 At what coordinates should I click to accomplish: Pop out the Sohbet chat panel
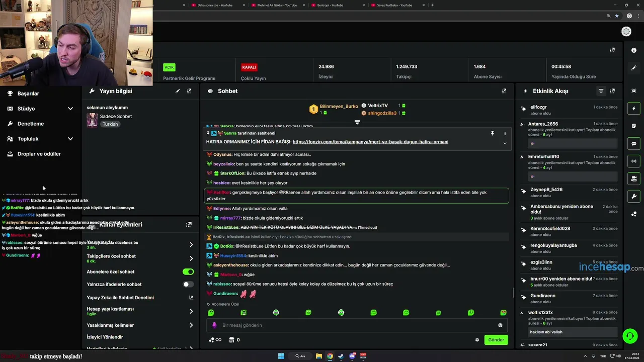[504, 91]
